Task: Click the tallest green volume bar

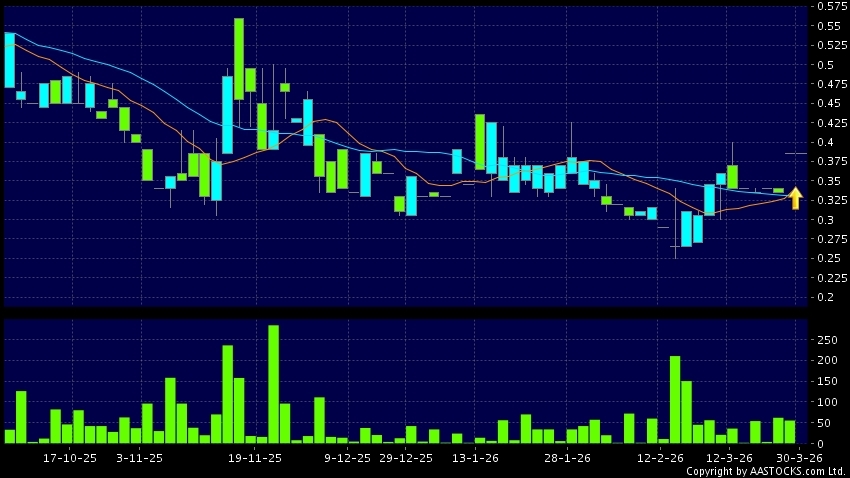Action: coord(273,384)
